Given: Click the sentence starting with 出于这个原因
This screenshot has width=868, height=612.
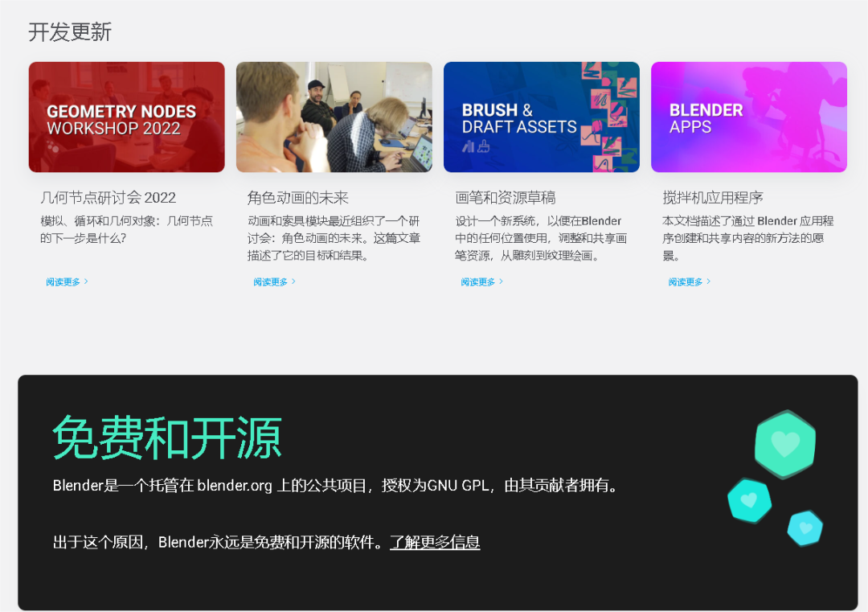Looking at the screenshot, I should 266,542.
